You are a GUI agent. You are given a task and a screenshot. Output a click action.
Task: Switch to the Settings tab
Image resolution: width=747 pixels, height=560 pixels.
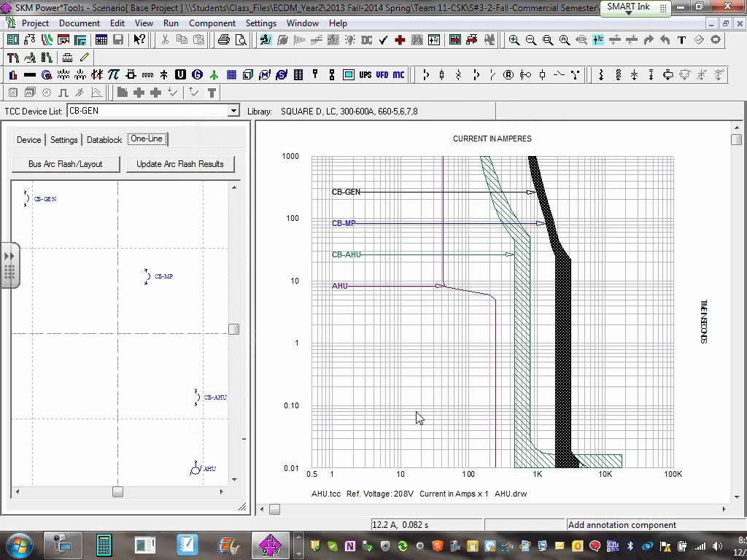[63, 139]
